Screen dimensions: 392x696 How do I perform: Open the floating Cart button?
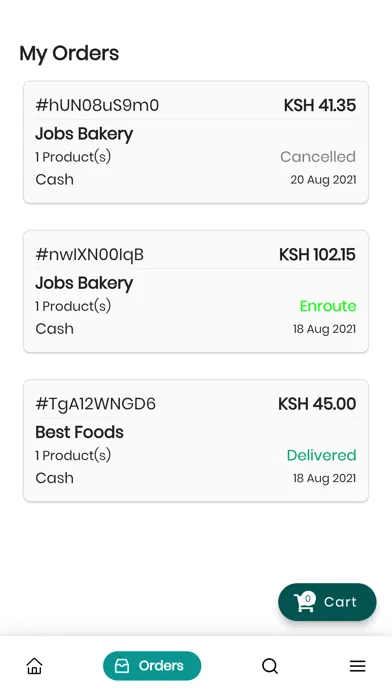click(327, 602)
